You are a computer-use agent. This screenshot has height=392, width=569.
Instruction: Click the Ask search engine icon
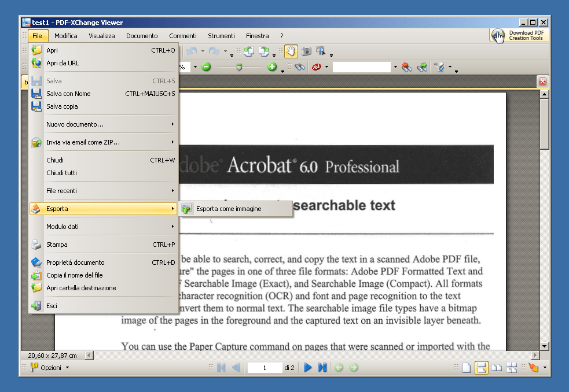[x=318, y=66]
